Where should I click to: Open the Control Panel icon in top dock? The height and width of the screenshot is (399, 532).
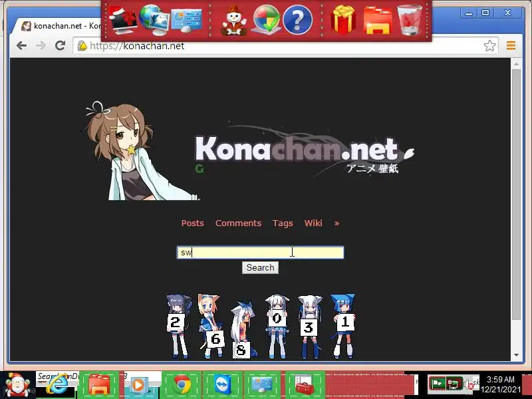[187, 21]
